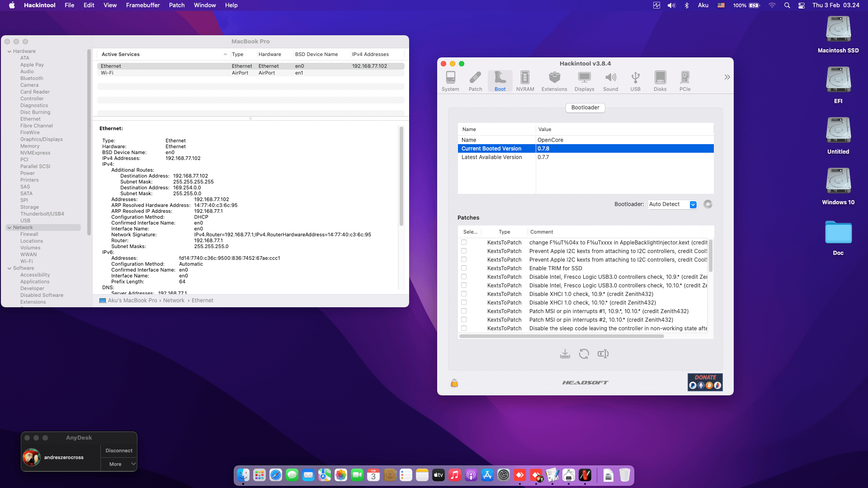Select Wi-Fi in the sidebar
The height and width of the screenshot is (488, 868).
point(26,261)
